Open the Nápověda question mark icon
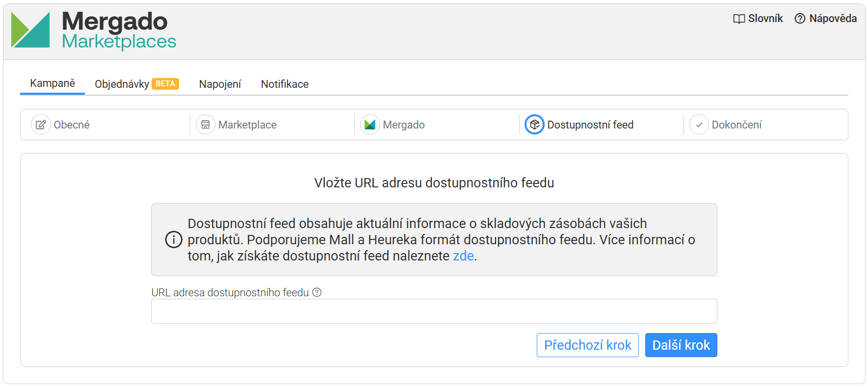The width and height of the screenshot is (868, 388). (x=800, y=19)
